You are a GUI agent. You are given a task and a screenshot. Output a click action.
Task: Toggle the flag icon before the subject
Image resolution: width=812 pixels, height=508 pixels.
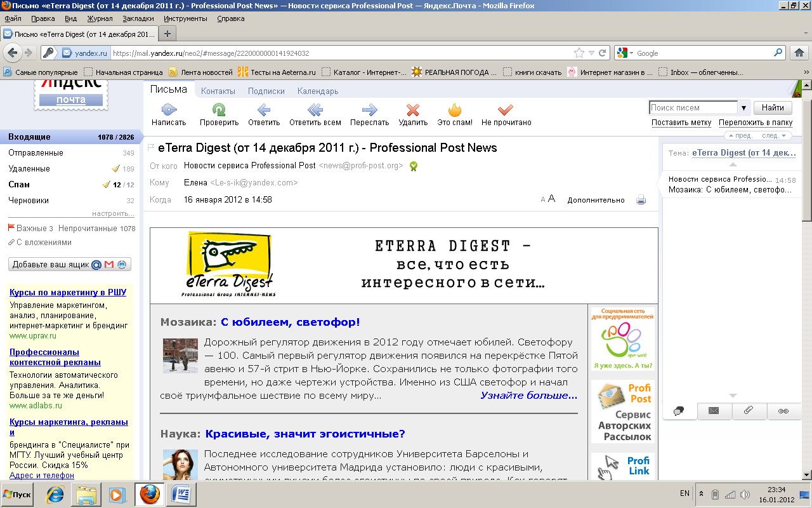click(151, 148)
